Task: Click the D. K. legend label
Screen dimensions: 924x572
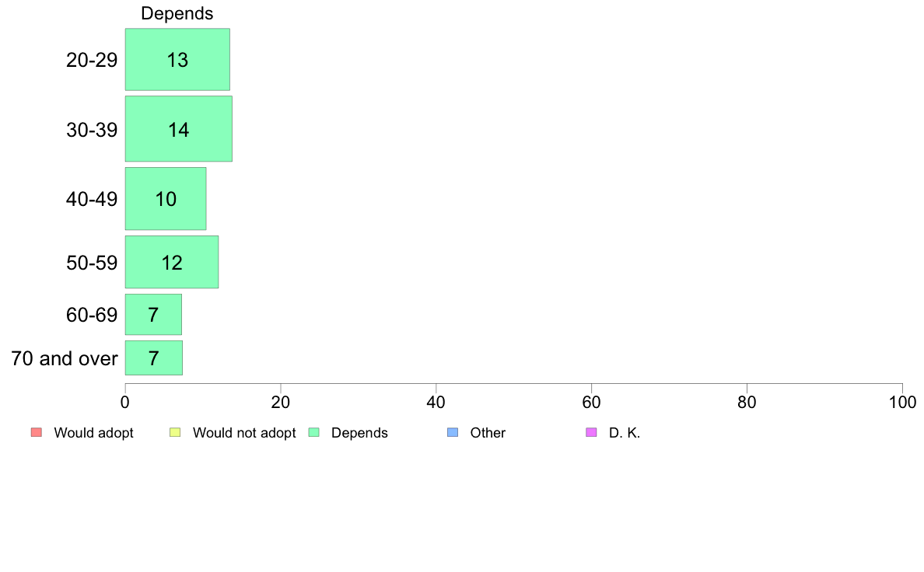Action: point(625,433)
